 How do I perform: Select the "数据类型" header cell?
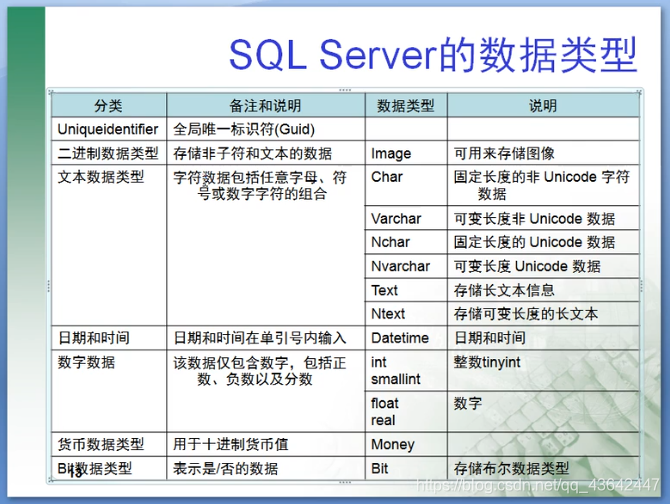406,105
